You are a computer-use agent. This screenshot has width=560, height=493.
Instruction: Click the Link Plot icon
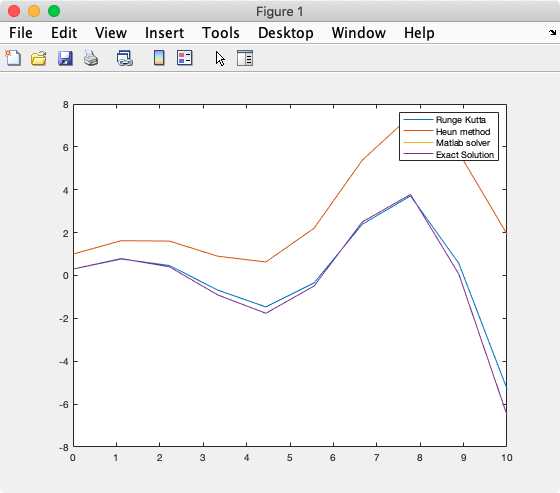(125, 58)
